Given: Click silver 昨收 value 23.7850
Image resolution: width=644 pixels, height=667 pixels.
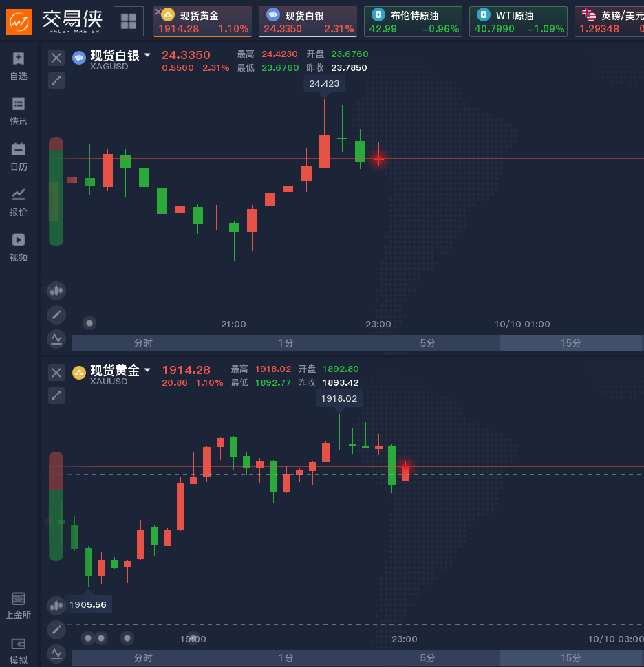Looking at the screenshot, I should [349, 67].
